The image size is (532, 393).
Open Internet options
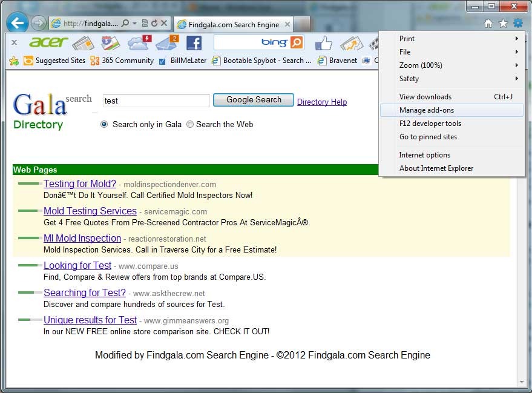[452, 155]
